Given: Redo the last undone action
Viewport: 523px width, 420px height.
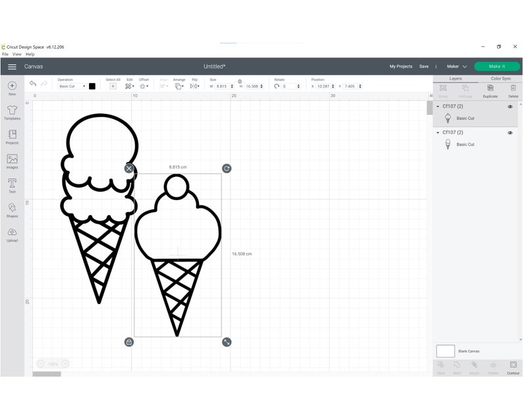Looking at the screenshot, I should click(43, 84).
